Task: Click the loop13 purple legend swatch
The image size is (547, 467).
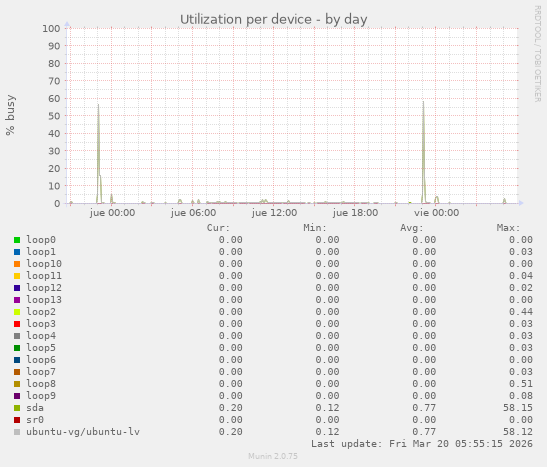Action: (17, 300)
